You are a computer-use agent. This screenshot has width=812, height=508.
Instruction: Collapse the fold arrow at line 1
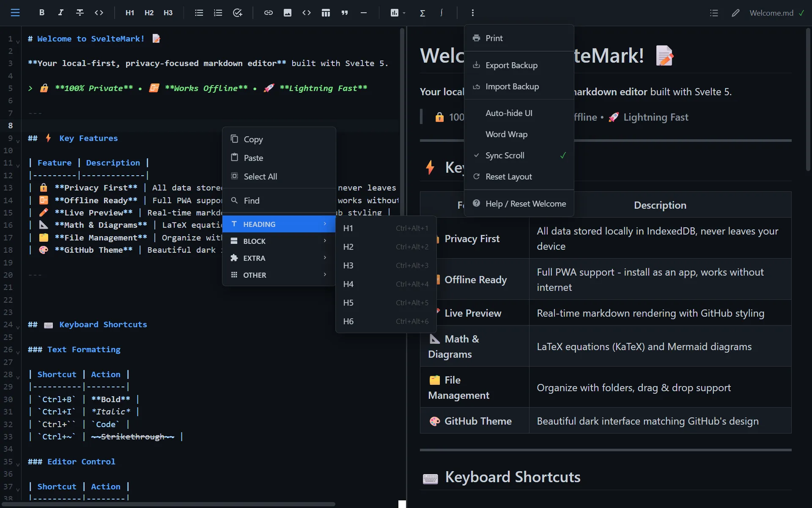(18, 41)
